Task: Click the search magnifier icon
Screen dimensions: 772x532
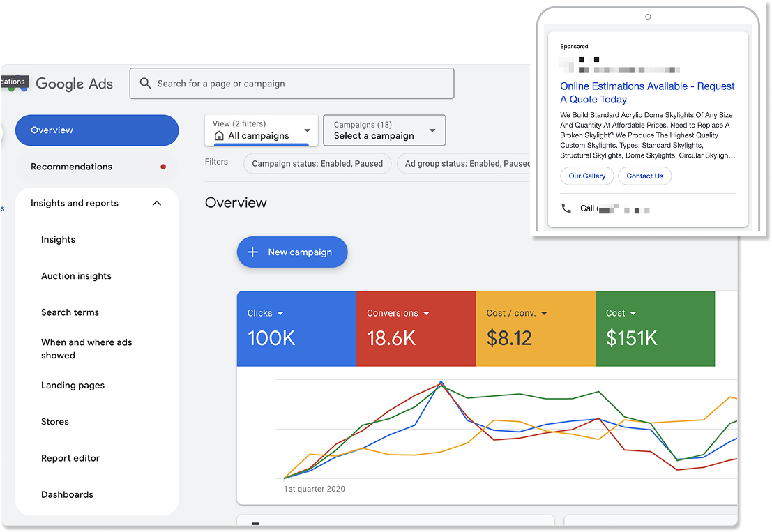Action: (145, 83)
